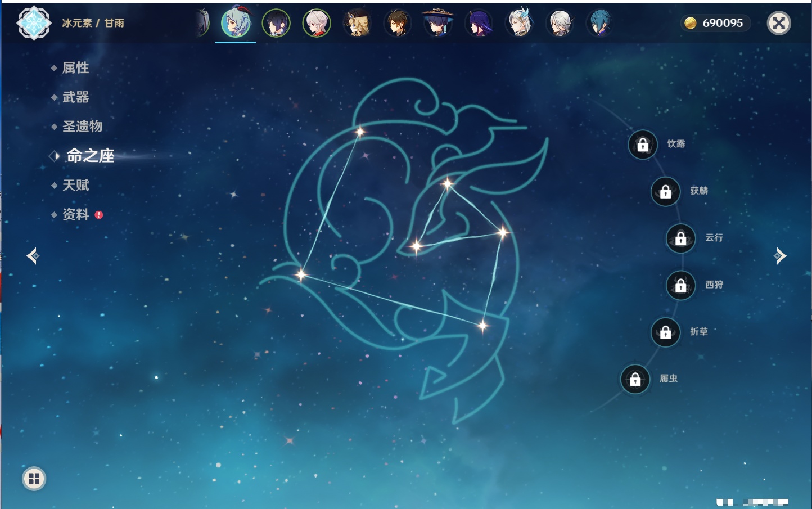The height and width of the screenshot is (509, 812).
Task: Select the locked 云行 constellation node
Action: point(681,238)
